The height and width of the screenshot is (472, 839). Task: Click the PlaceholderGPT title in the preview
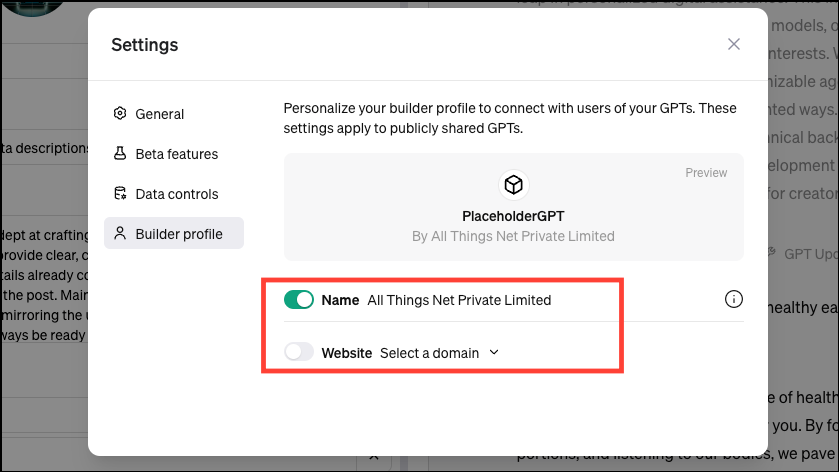(x=513, y=216)
